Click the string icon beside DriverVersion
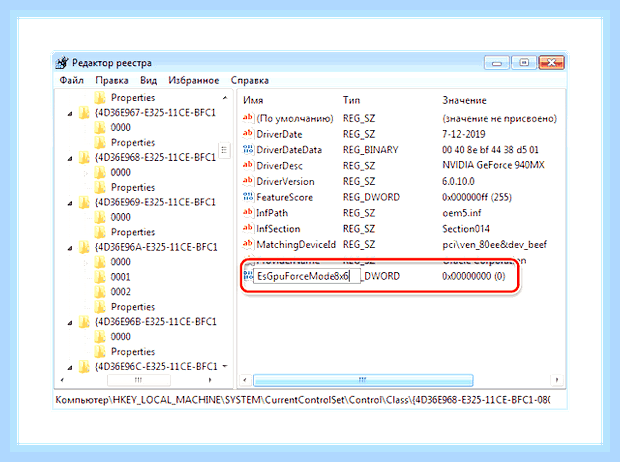 coord(248,181)
